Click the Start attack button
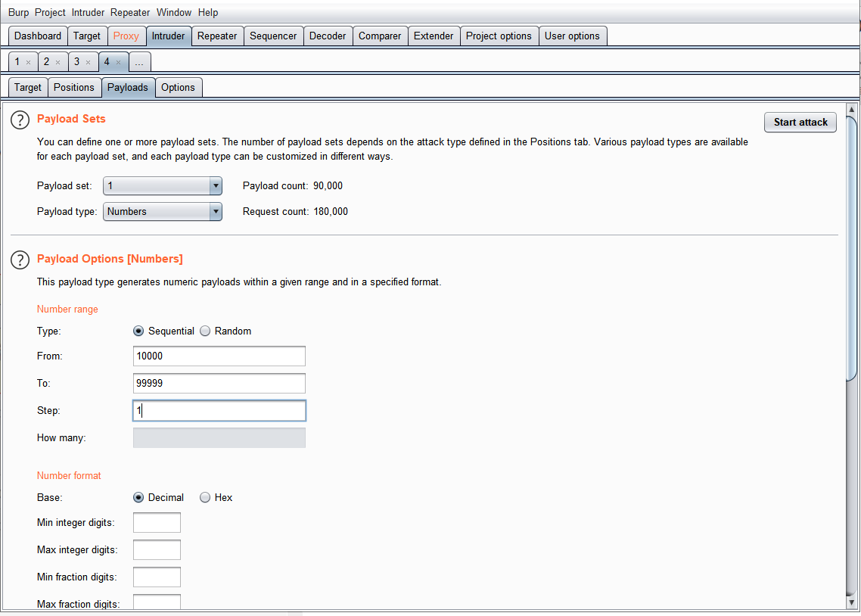This screenshot has height=616, width=861. pos(800,123)
